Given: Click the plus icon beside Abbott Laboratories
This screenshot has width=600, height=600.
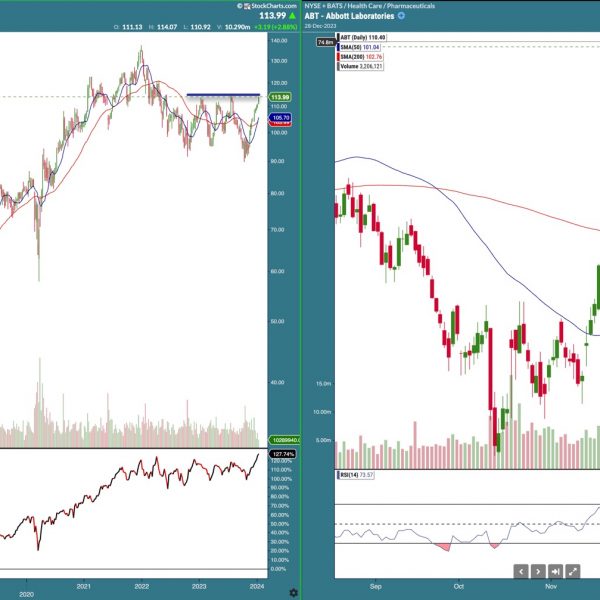Looking at the screenshot, I should pyautogui.click(x=401, y=16).
